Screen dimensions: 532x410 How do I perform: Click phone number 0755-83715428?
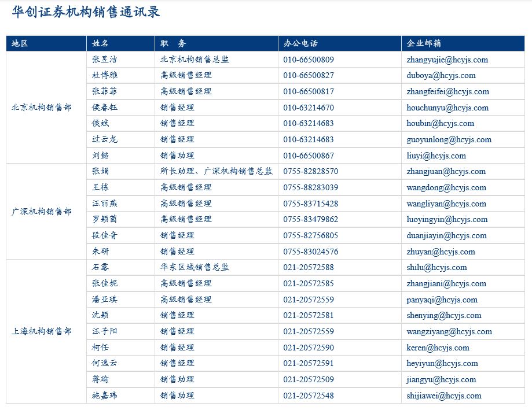pos(310,204)
